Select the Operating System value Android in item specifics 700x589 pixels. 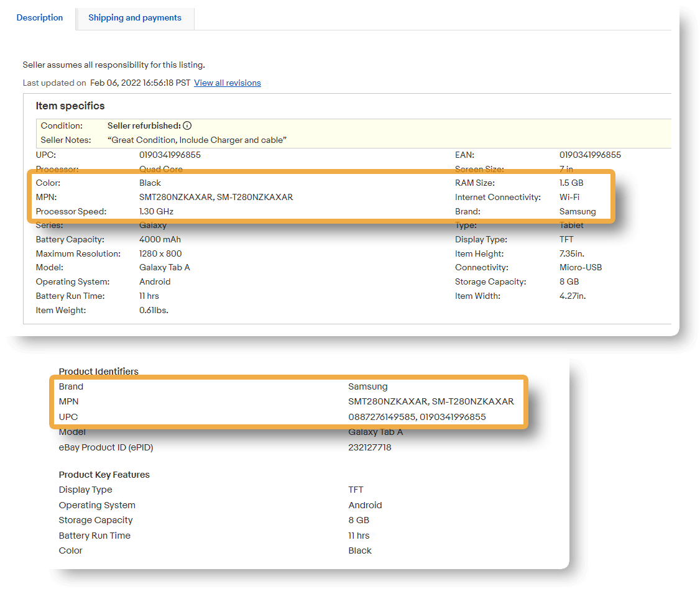click(x=154, y=282)
